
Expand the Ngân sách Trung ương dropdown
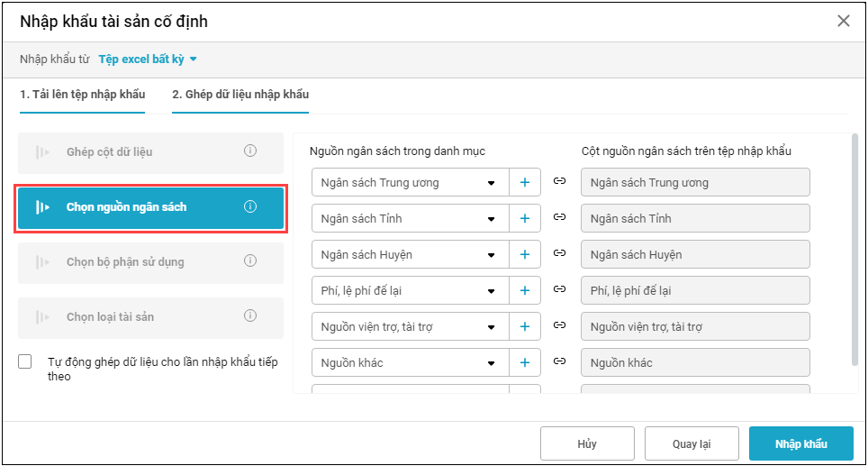(x=491, y=183)
